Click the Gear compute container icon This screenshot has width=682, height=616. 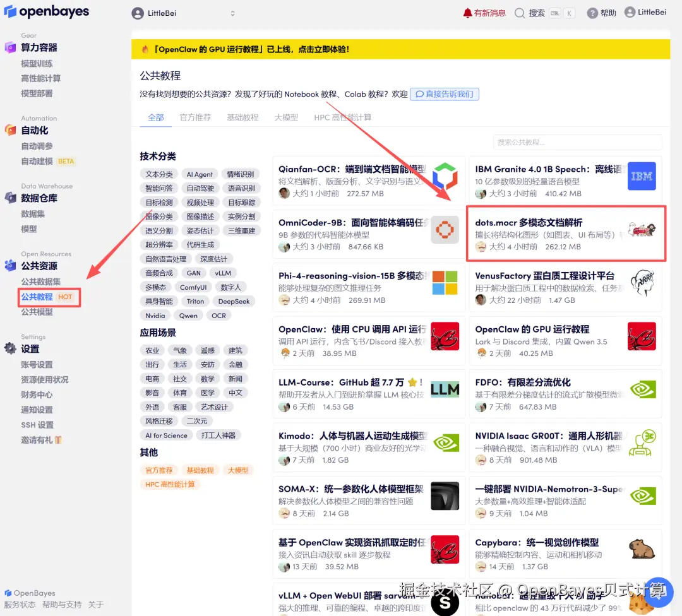point(10,47)
